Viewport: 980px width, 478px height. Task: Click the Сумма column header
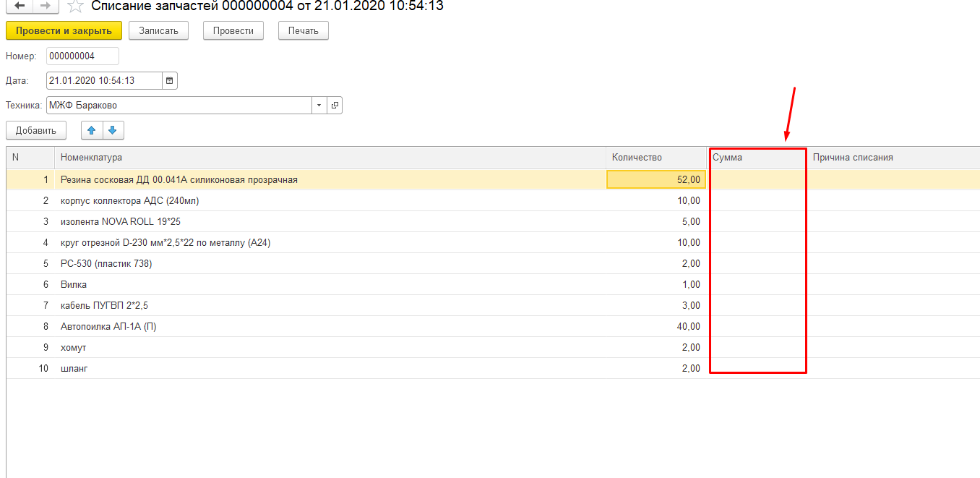(757, 157)
